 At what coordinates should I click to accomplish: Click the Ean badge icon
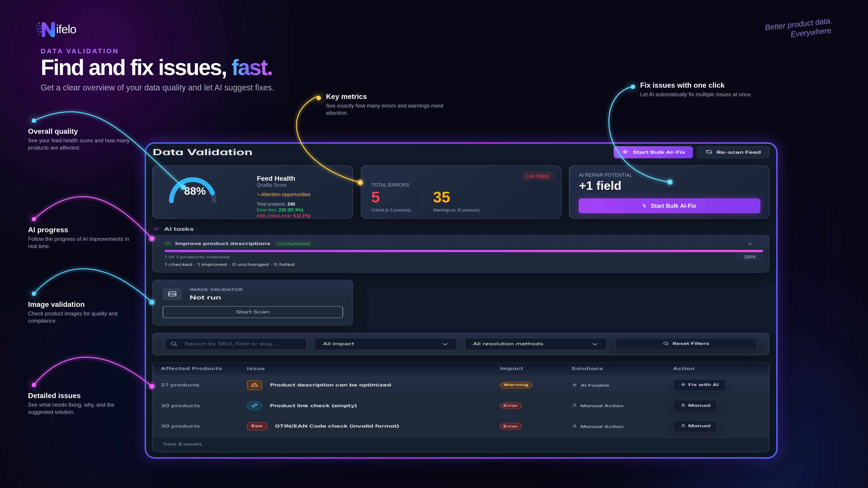pyautogui.click(x=257, y=426)
